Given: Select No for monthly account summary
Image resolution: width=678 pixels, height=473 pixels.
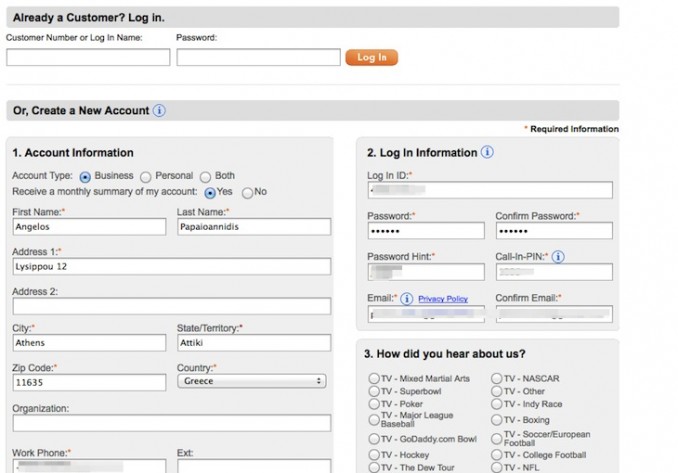Looking at the screenshot, I should coord(247,192).
